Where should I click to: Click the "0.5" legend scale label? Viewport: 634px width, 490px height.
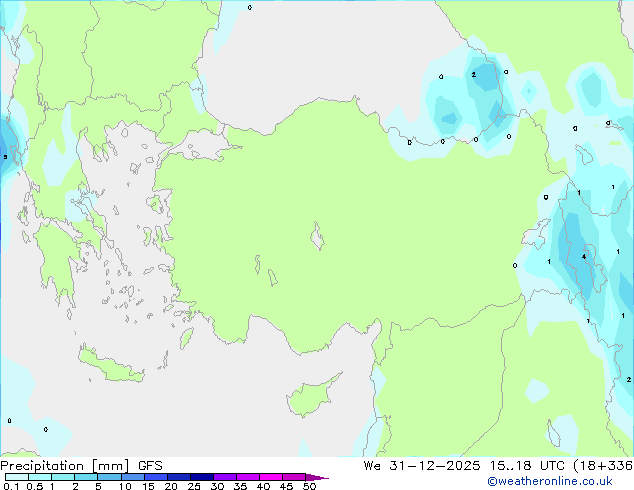(x=35, y=486)
